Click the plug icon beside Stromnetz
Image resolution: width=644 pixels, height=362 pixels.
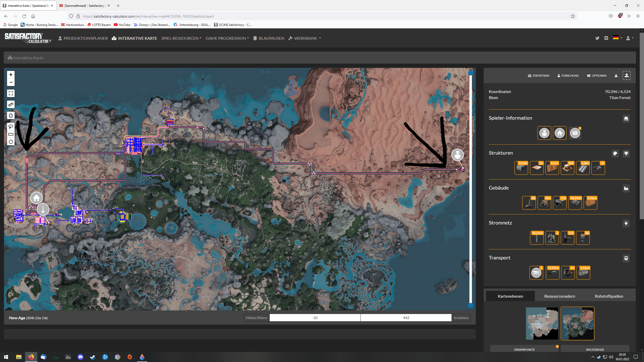[626, 223]
